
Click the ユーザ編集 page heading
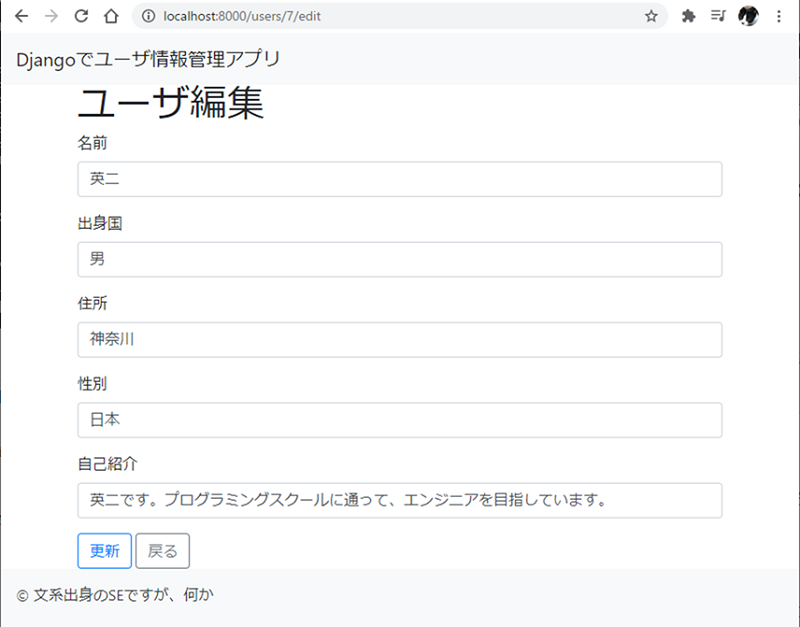coord(170,103)
